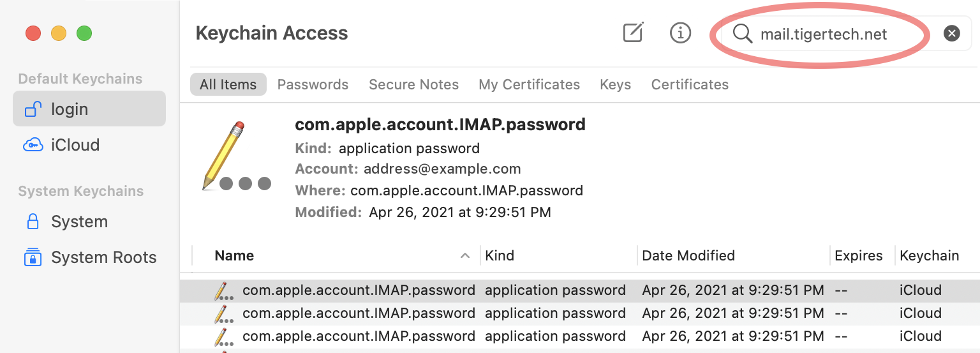Open the My Certificates tab

tap(529, 84)
